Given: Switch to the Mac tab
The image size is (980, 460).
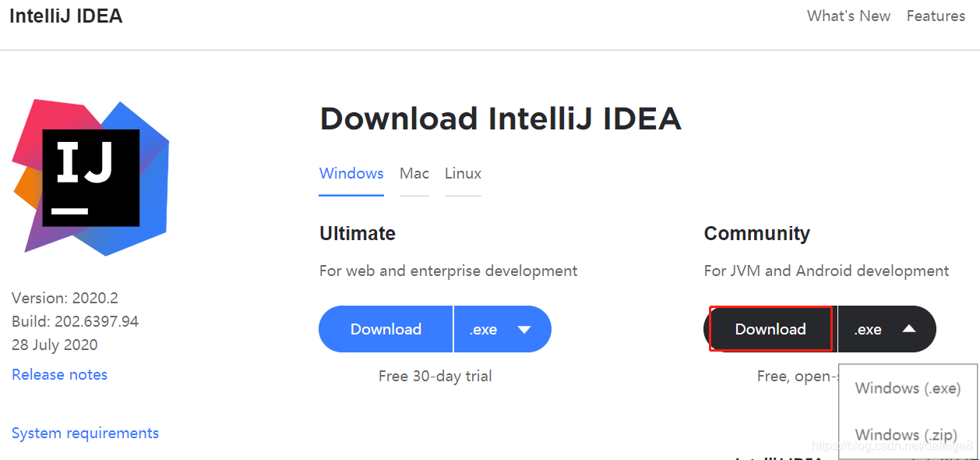Looking at the screenshot, I should coord(414,173).
